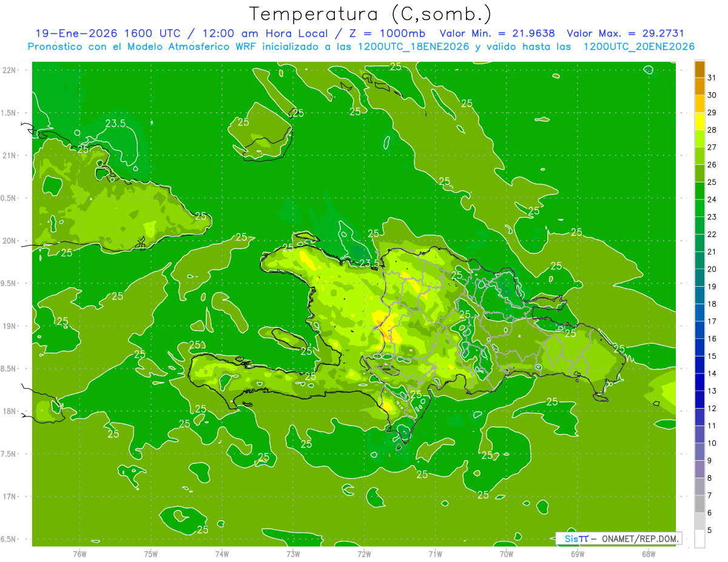Click the legend value "18"

coord(712,304)
